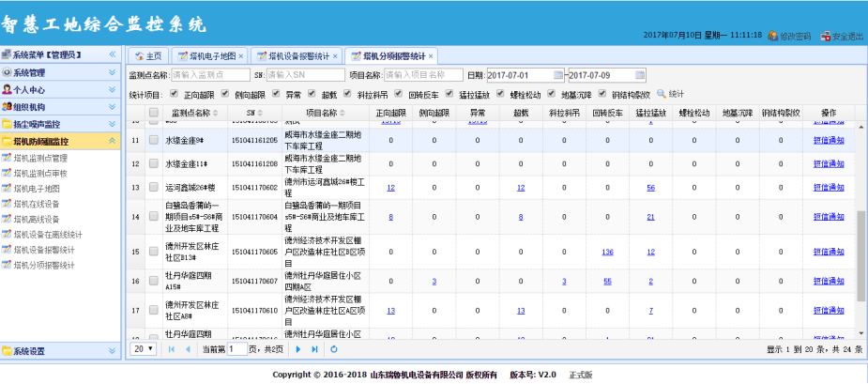The width and height of the screenshot is (868, 384).
Task: Open the page size dropdown showing 20
Action: click(145, 349)
